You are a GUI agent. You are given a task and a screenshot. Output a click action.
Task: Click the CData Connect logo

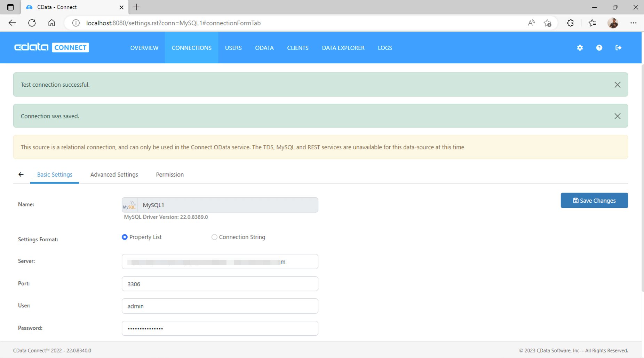point(51,47)
